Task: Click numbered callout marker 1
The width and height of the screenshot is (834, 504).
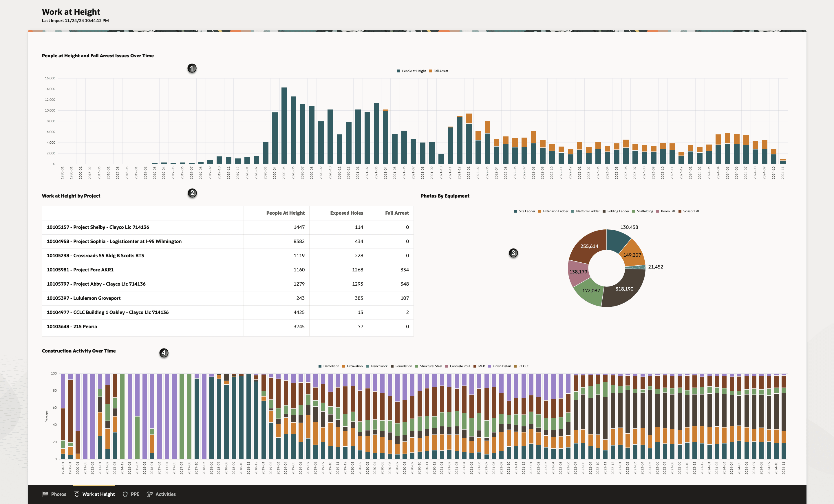Action: click(192, 68)
